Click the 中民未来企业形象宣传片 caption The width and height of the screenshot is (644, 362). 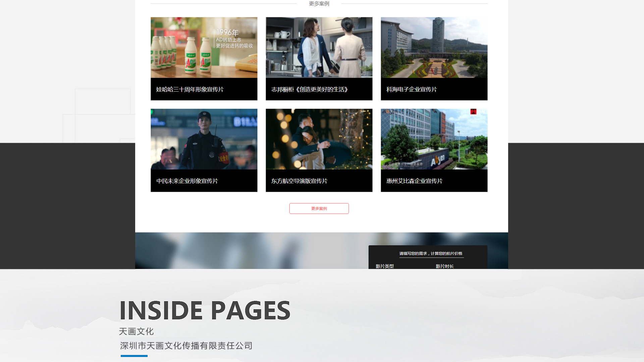click(187, 181)
